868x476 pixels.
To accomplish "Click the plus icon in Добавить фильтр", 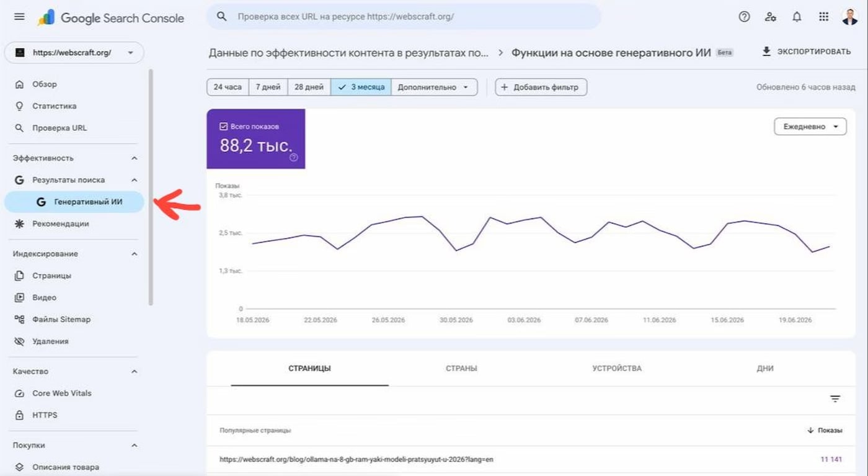I will pos(504,88).
